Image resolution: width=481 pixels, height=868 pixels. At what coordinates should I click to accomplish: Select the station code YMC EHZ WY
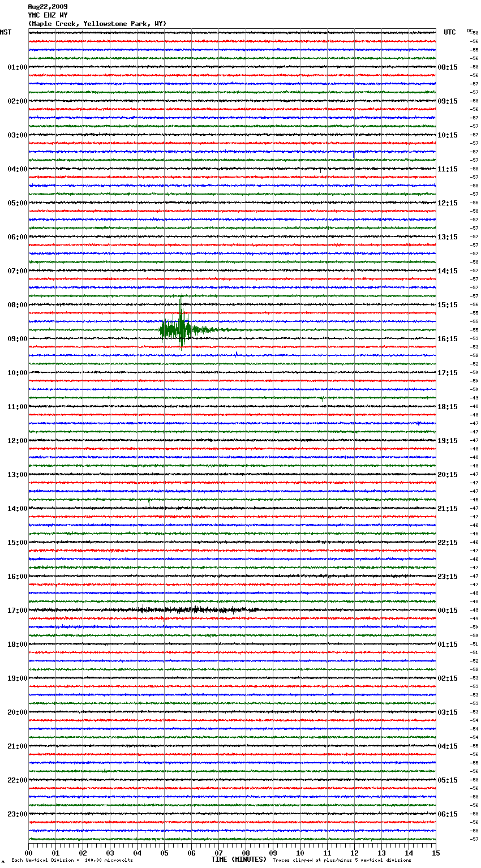pyautogui.click(x=48, y=15)
